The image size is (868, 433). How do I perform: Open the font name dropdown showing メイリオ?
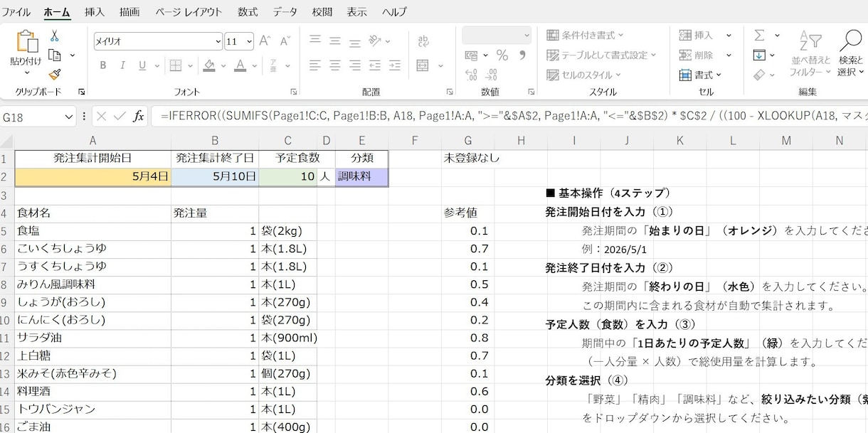click(218, 41)
